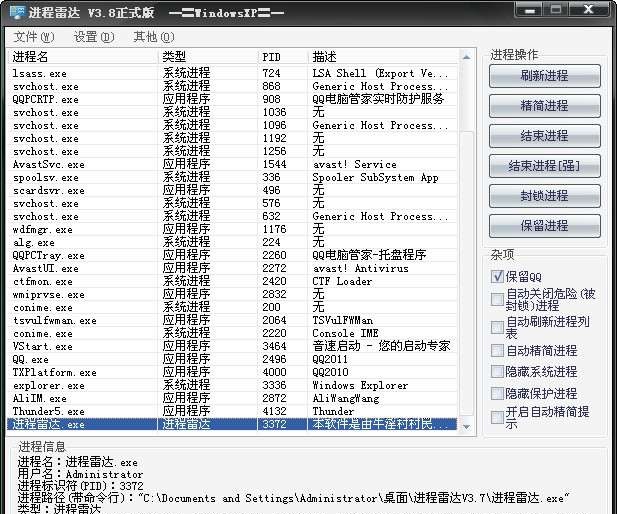This screenshot has height=514, width=617.
Task: Open the 设置(D) menu
Action: (x=94, y=37)
